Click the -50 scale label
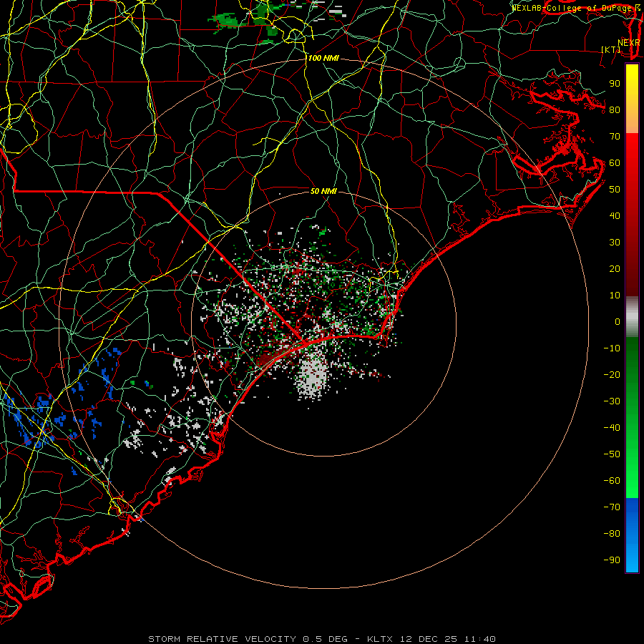644x644 pixels. (x=612, y=454)
